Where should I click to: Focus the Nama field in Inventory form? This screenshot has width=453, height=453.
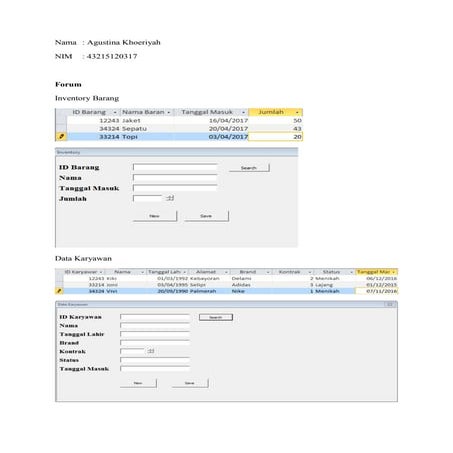click(x=175, y=178)
